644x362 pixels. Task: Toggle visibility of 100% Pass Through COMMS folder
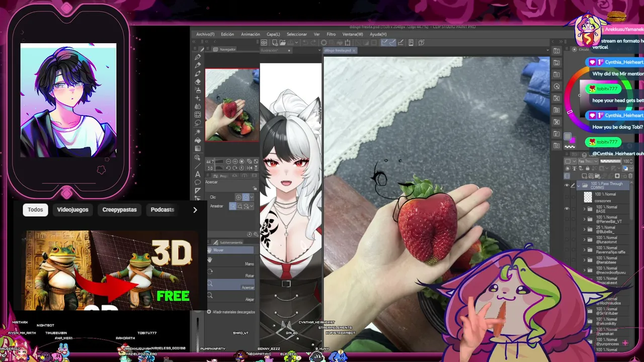click(567, 186)
